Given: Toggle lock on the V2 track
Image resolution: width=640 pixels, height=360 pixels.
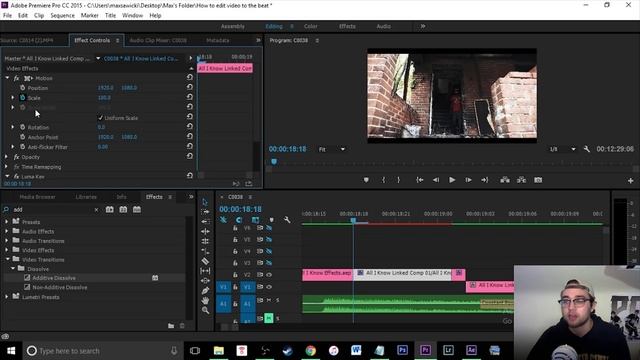Looking at the screenshot, I should click(236, 275).
